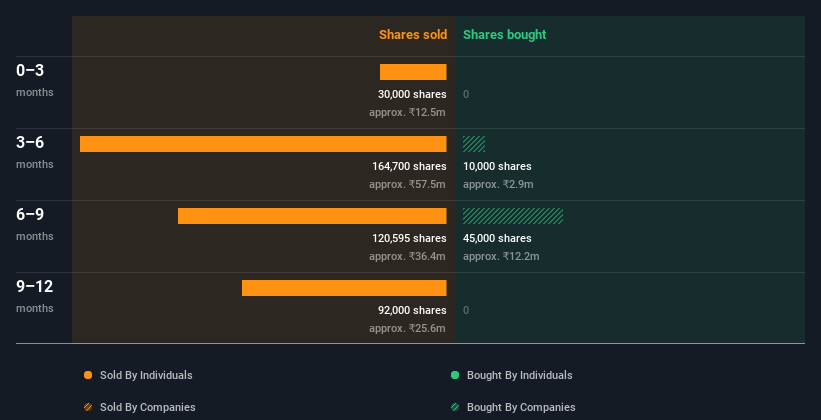Select the green hatched 6–9 months bought bar
This screenshot has width=821, height=420.
(513, 216)
